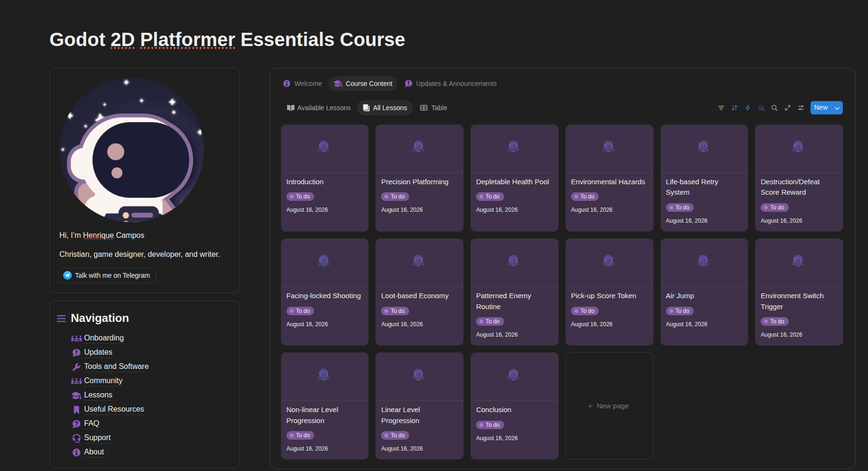Open the Introduction lesson card
Image resolution: width=868 pixels, height=471 pixels.
[x=324, y=178]
